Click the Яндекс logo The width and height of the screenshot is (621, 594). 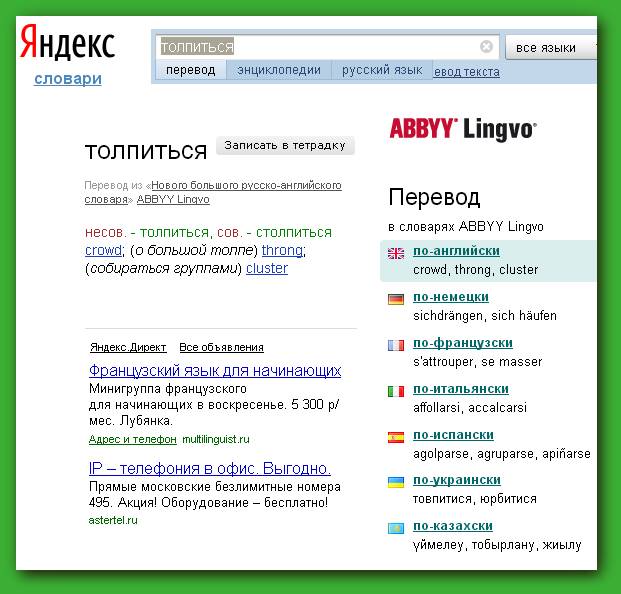click(67, 42)
